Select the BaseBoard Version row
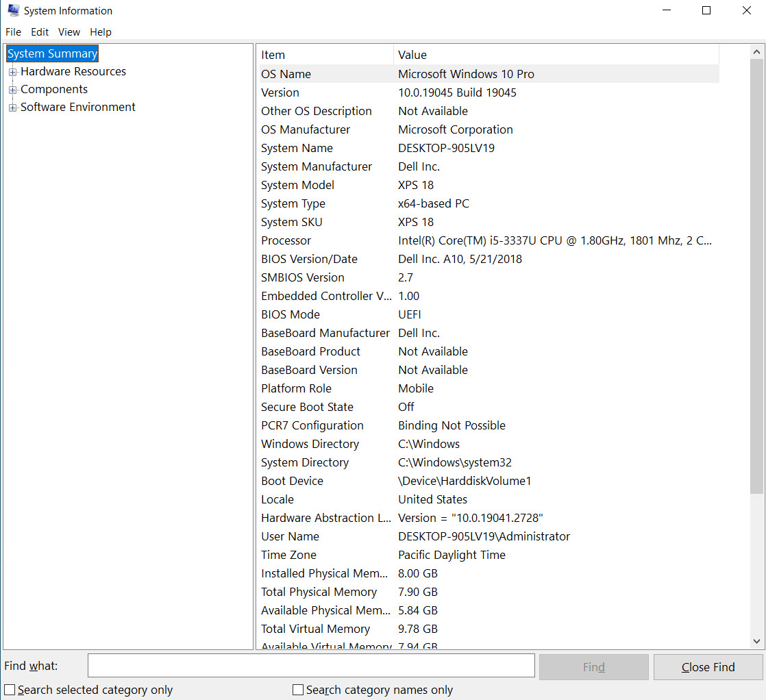 coord(489,371)
